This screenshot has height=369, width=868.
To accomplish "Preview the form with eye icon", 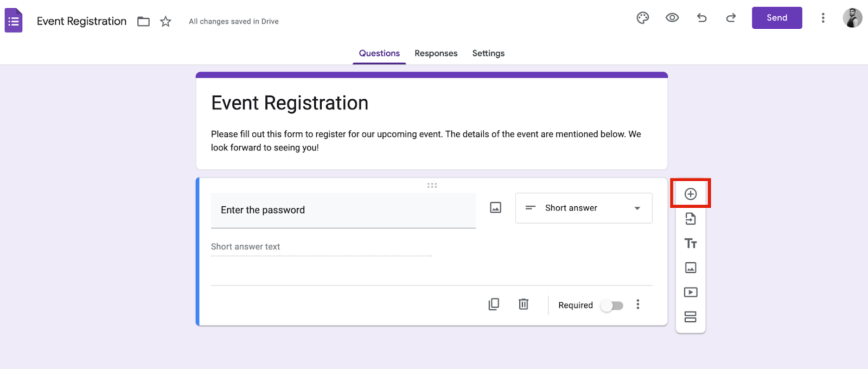I will (x=672, y=18).
